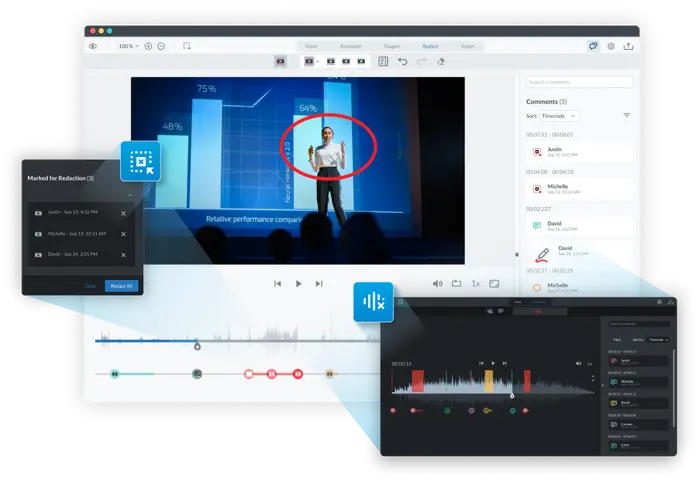
Task: Click the tan marker on the timeline
Action: pyautogui.click(x=330, y=374)
